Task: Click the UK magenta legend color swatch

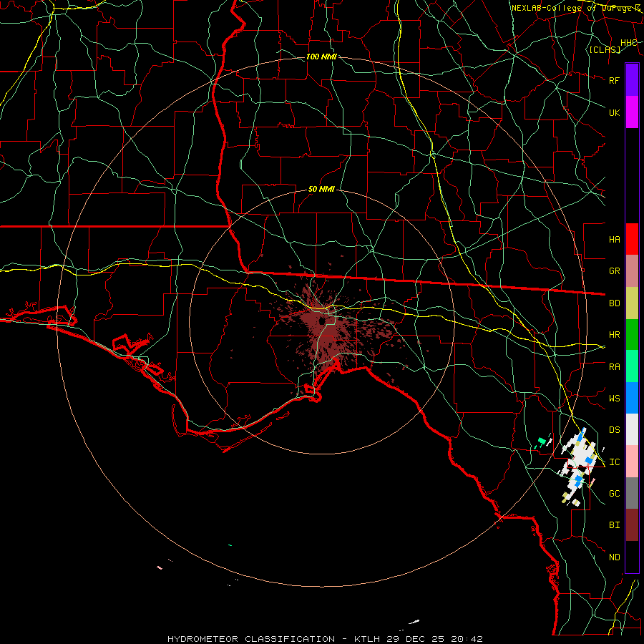Action: [632, 112]
